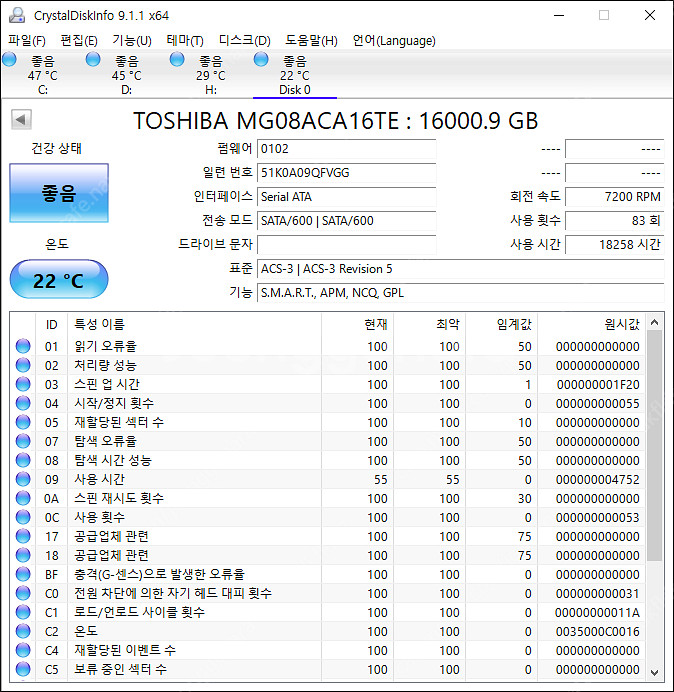The image size is (674, 692).
Task: Click the status icon for attribute C4
Action: pyautogui.click(x=23, y=650)
